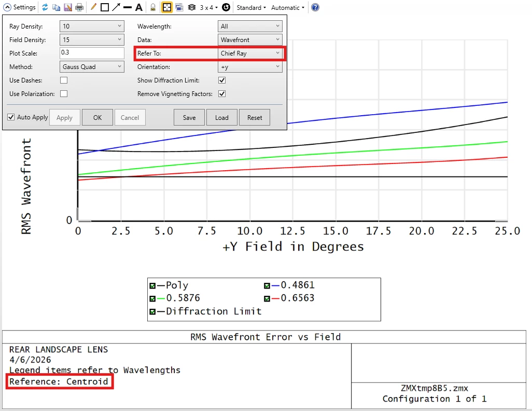
Task: Click the padlock lock-window icon
Action: pos(153,7)
